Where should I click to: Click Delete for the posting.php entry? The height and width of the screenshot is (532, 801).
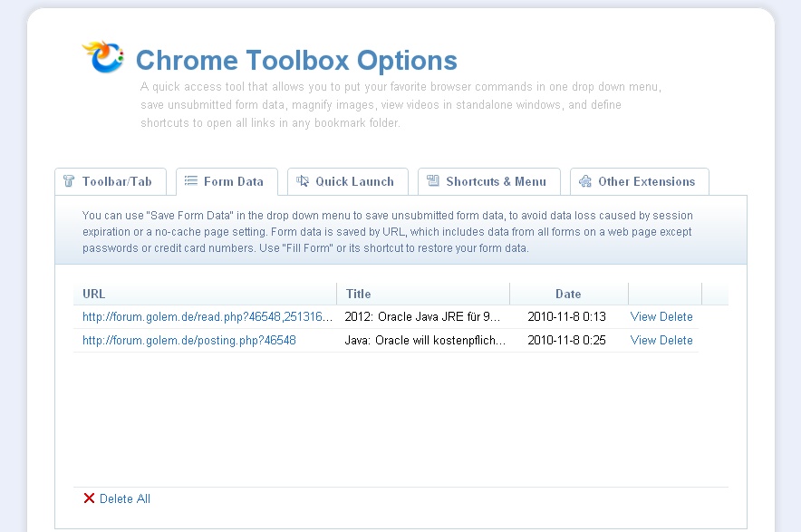click(678, 340)
